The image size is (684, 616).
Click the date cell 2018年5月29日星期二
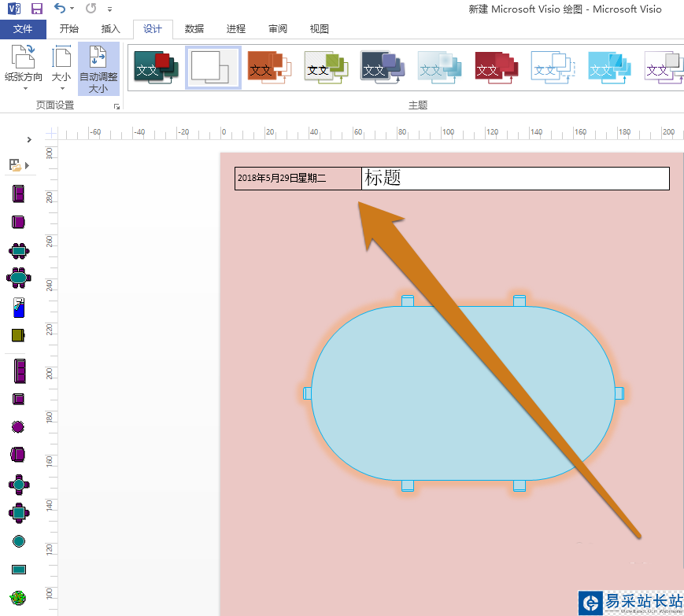click(298, 179)
